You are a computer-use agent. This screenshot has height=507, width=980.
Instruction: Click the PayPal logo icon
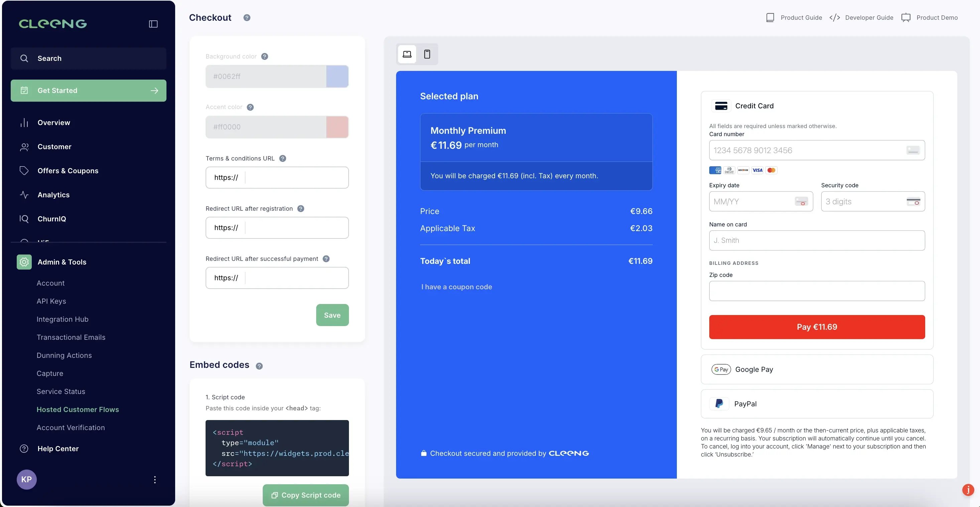coord(719,404)
